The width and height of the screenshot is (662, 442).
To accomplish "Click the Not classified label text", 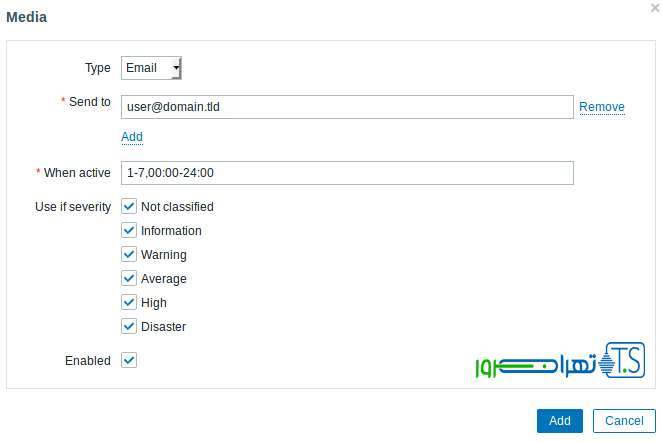I will pos(177,207).
